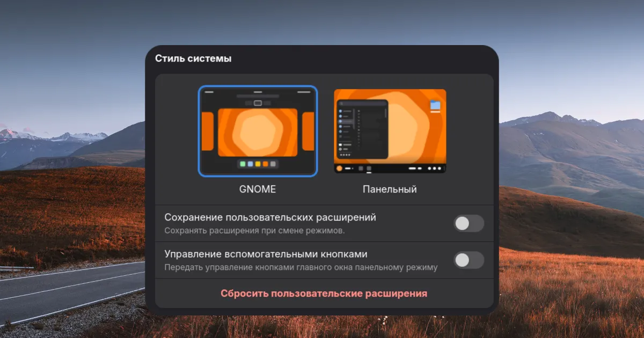Select the GNOME system style preview
644x338 pixels.
coord(258,131)
